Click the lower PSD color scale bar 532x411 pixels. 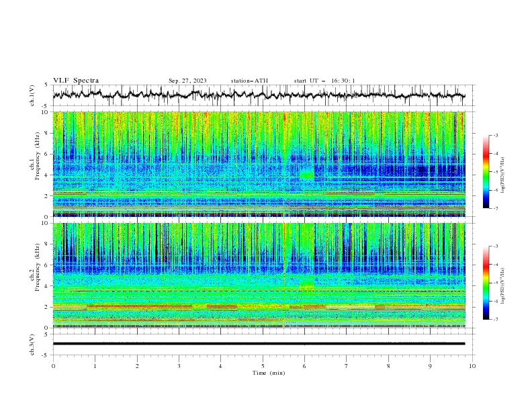pos(486,283)
